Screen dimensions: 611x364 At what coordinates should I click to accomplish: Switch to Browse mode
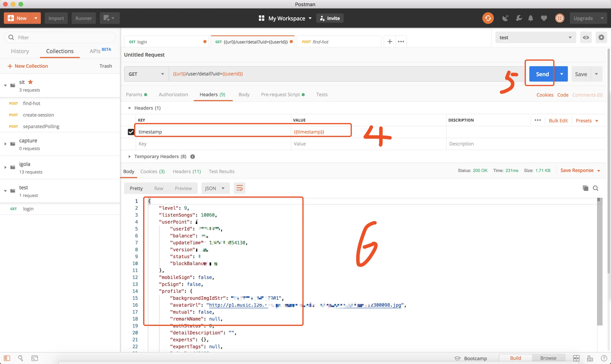[548, 358]
